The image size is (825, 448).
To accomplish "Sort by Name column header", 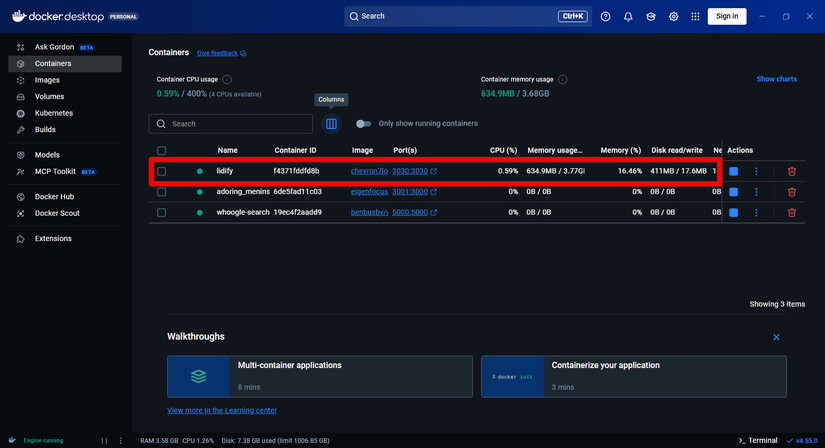I will (227, 151).
